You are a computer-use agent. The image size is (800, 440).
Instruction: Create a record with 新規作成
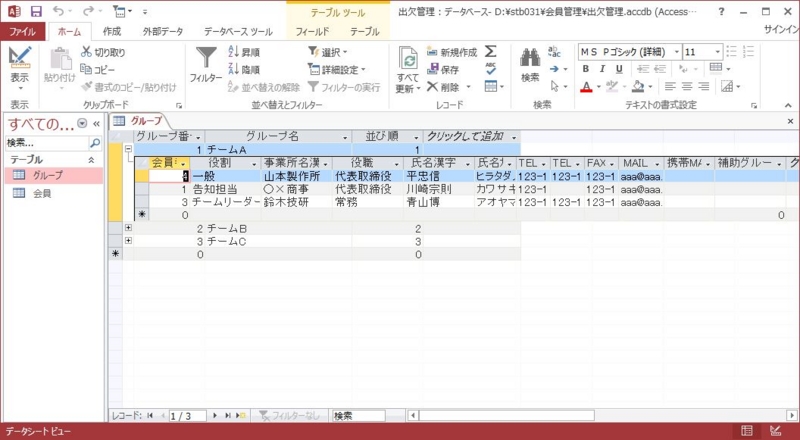tap(452, 52)
